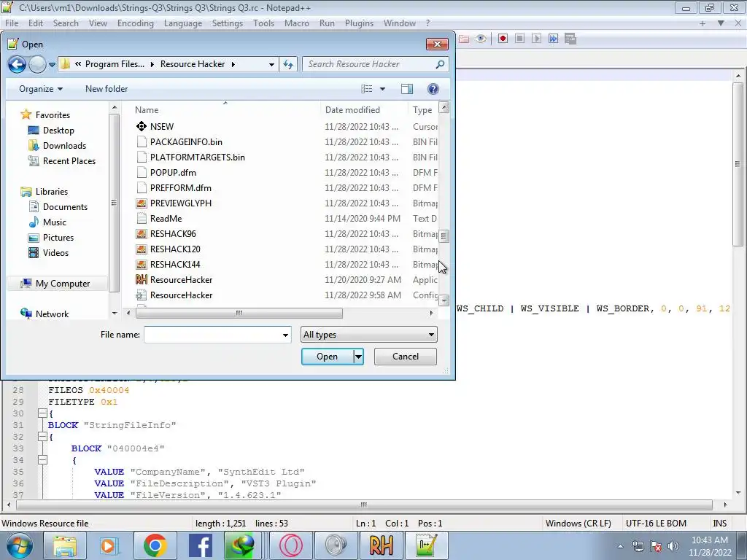The width and height of the screenshot is (747, 560).
Task: Open the Organize menu
Action: pos(41,89)
